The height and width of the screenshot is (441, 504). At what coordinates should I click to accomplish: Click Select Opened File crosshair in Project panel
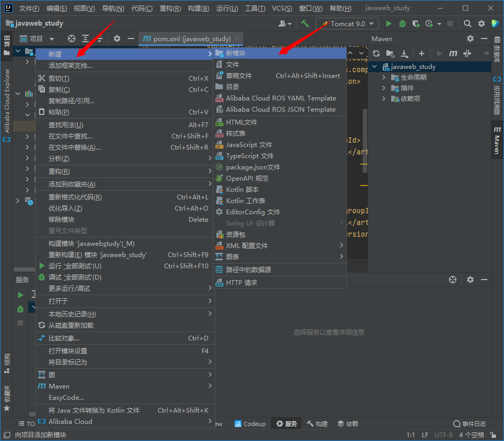click(72, 38)
